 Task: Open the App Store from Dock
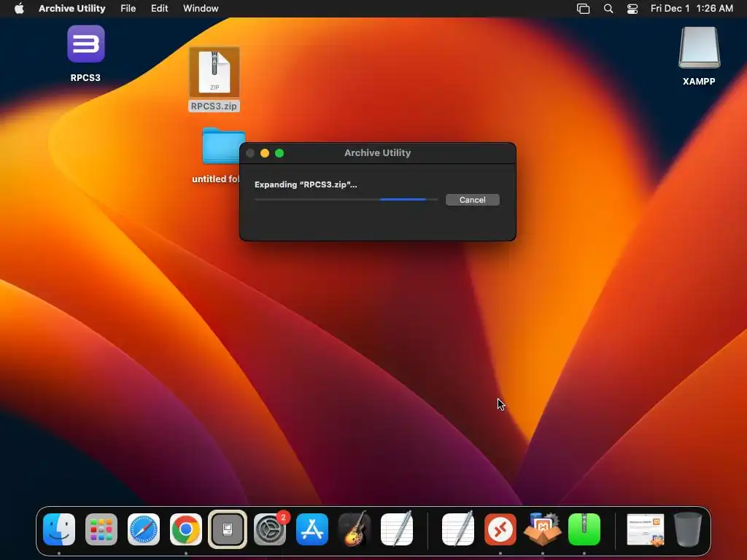pos(312,529)
